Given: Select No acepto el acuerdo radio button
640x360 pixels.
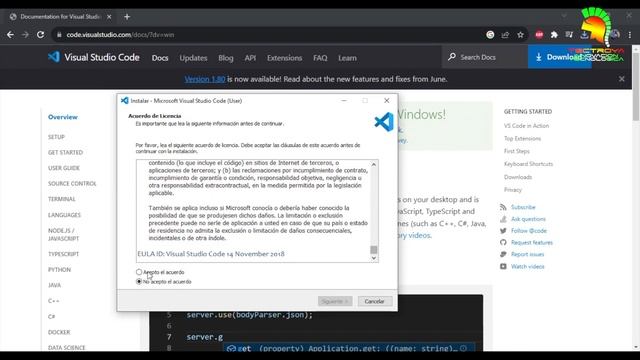Looking at the screenshot, I should [x=139, y=281].
